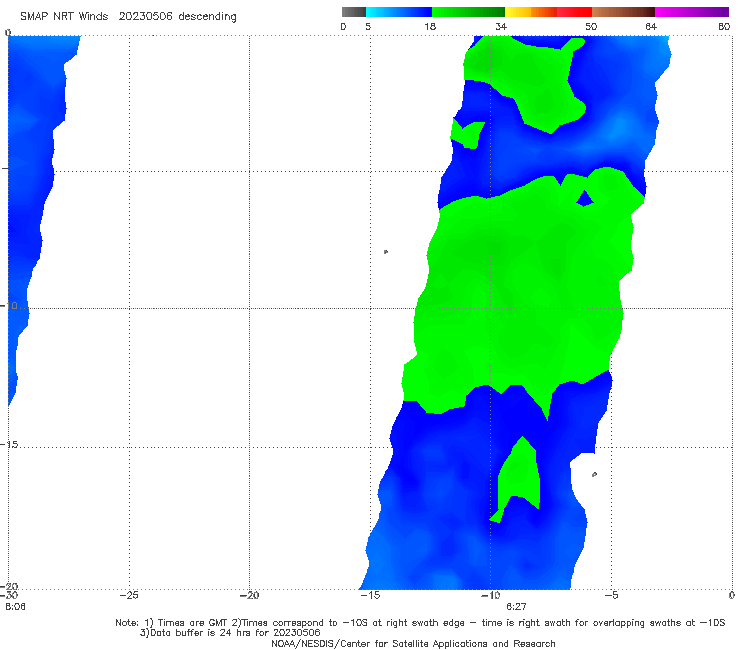Click the longitude axis label '-5'
740x650 pixels.
point(611,595)
